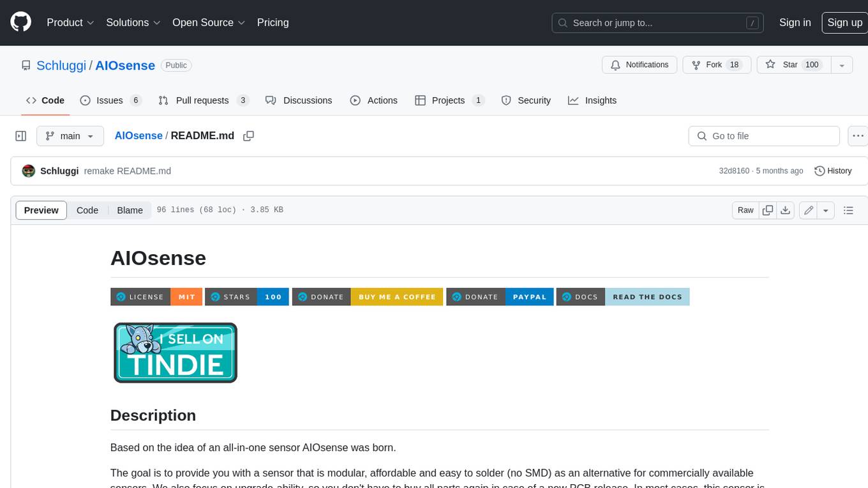Switch to the Insights tab

592,100
